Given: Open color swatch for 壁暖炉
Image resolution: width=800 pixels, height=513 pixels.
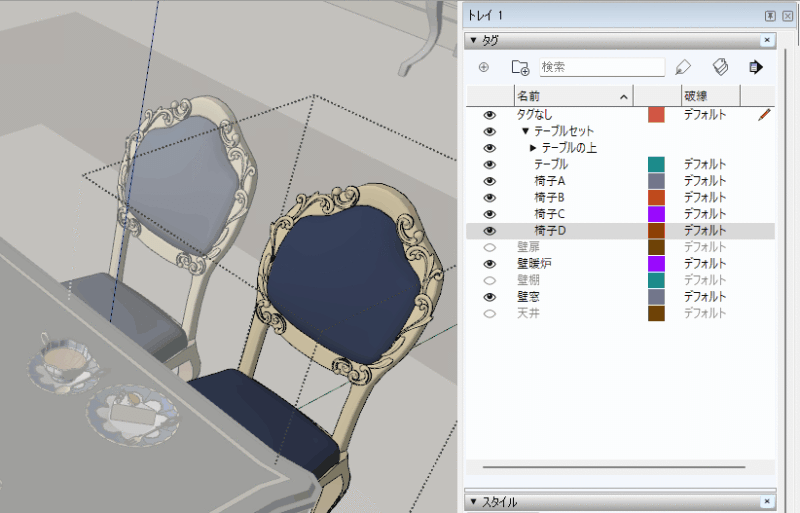Looking at the screenshot, I should coord(656,264).
